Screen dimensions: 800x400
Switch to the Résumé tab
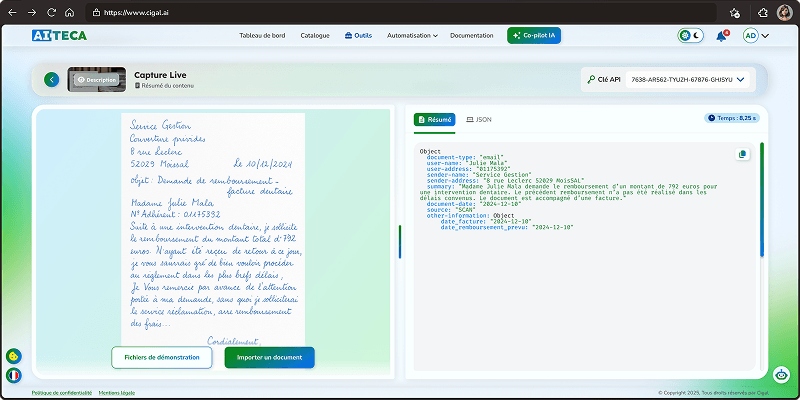point(434,119)
